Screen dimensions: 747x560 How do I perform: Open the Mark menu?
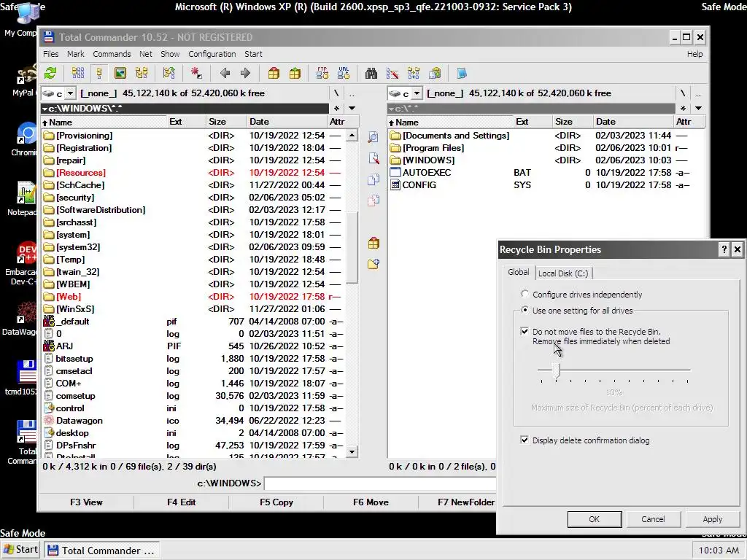[x=75, y=54]
